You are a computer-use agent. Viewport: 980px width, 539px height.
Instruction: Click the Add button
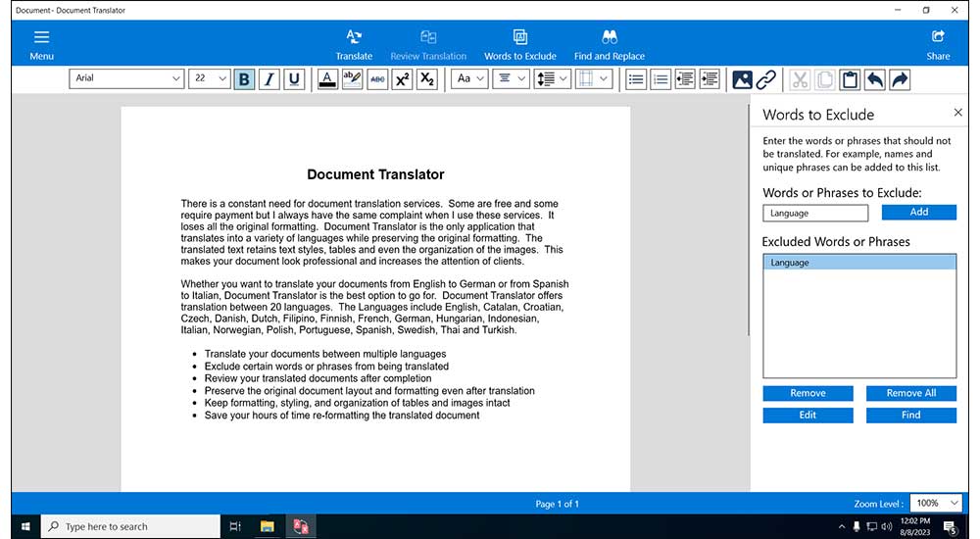(918, 212)
